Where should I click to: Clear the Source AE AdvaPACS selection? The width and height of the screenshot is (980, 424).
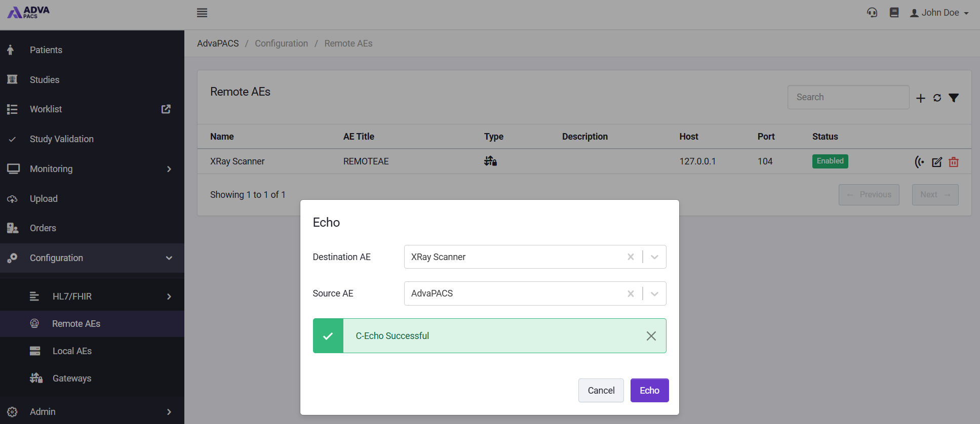631,293
